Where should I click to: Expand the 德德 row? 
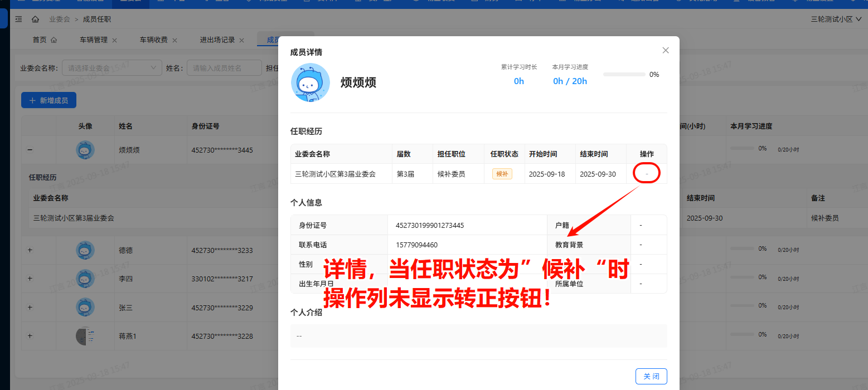30,251
